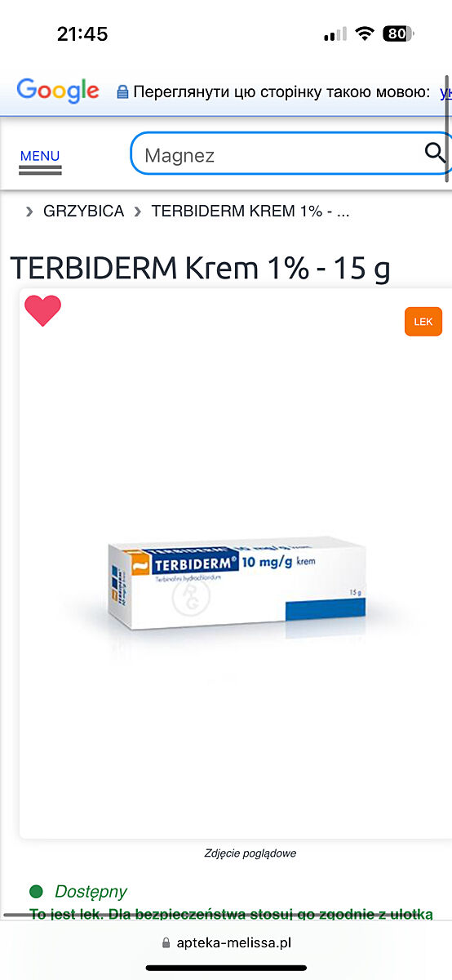The width and height of the screenshot is (452, 980).
Task: Tap the battery indicator showing 80
Action: (x=398, y=33)
